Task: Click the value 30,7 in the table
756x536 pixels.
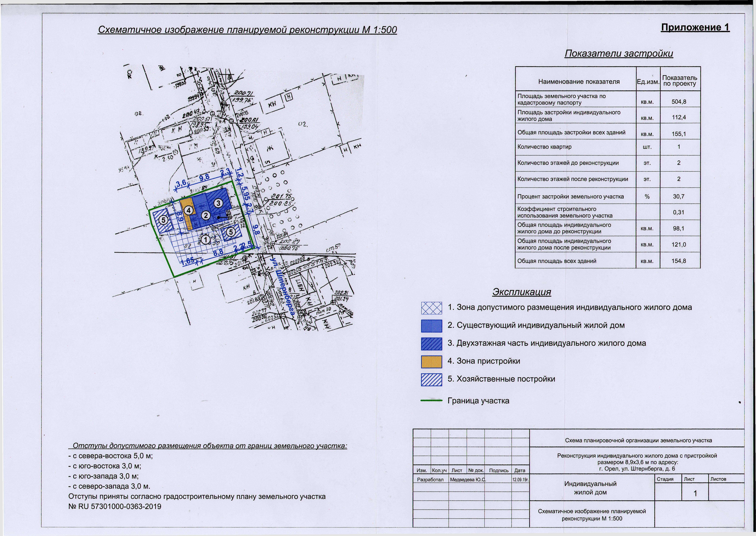Action: click(x=679, y=196)
